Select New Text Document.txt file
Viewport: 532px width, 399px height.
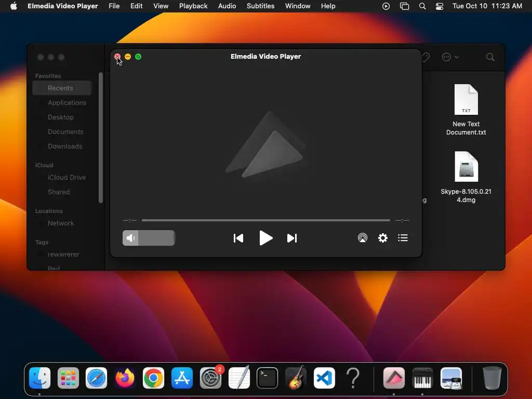466,110
